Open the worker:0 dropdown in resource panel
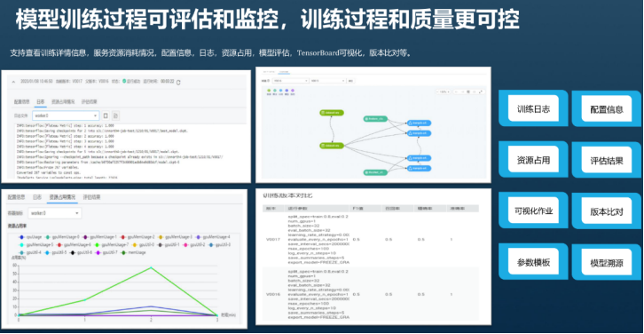Viewport: 644px width, 334px height. pos(55,213)
